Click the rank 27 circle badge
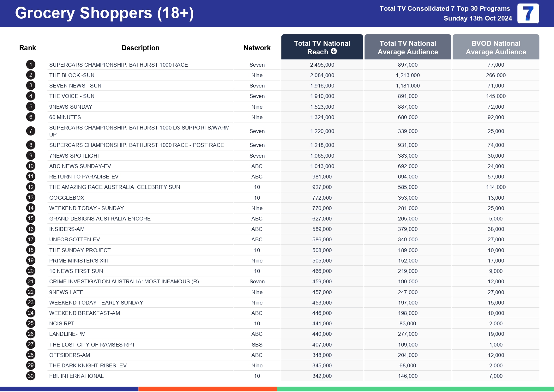 point(31,345)
